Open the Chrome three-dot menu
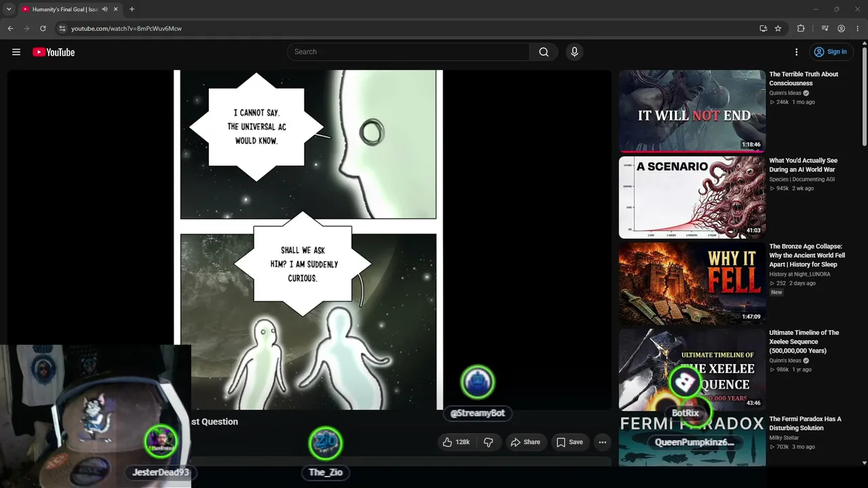868x488 pixels. 857,28
